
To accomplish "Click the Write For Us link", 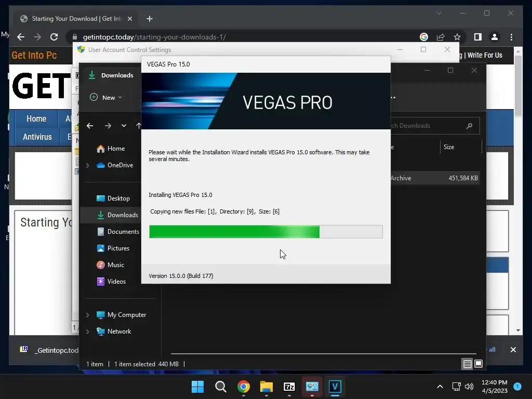I will 485,55.
